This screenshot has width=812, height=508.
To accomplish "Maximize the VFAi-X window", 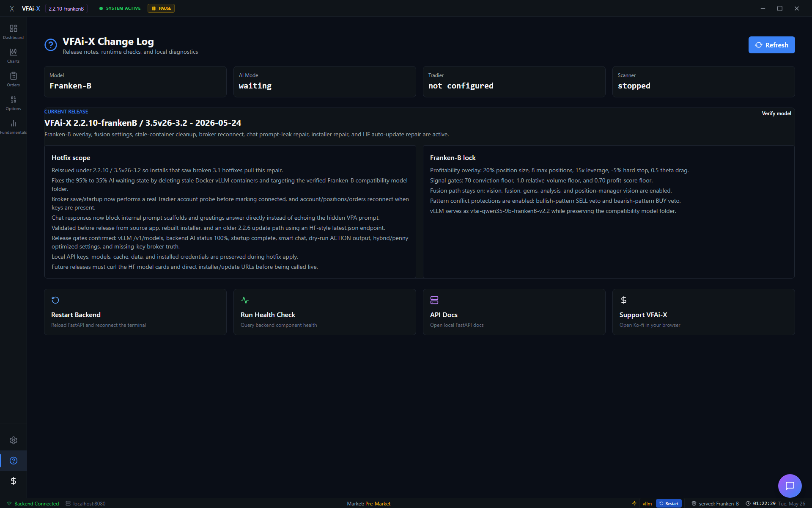I will pyautogui.click(x=780, y=8).
